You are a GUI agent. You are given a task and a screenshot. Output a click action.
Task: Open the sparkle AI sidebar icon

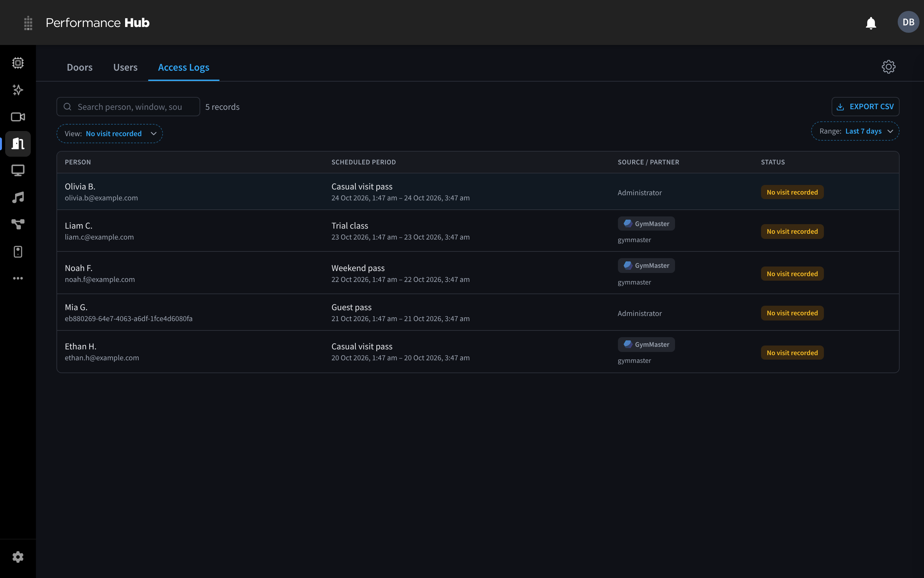coord(18,90)
